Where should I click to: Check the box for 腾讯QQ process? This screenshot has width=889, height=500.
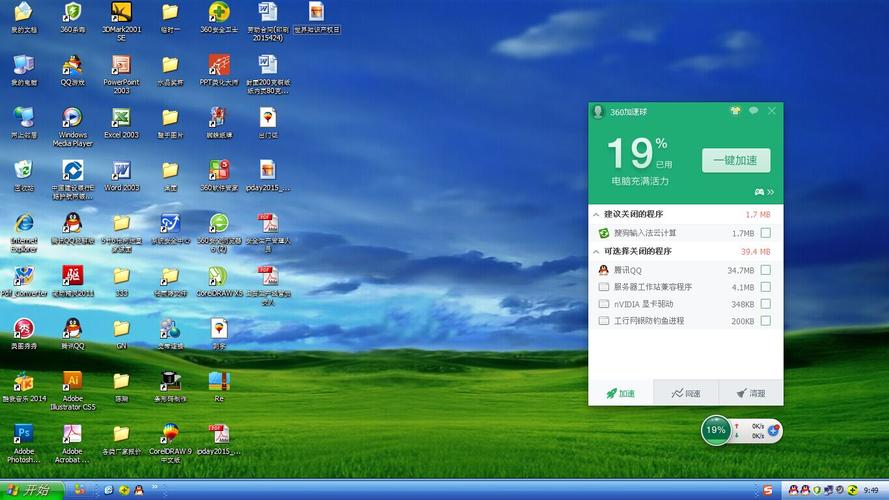coord(765,270)
